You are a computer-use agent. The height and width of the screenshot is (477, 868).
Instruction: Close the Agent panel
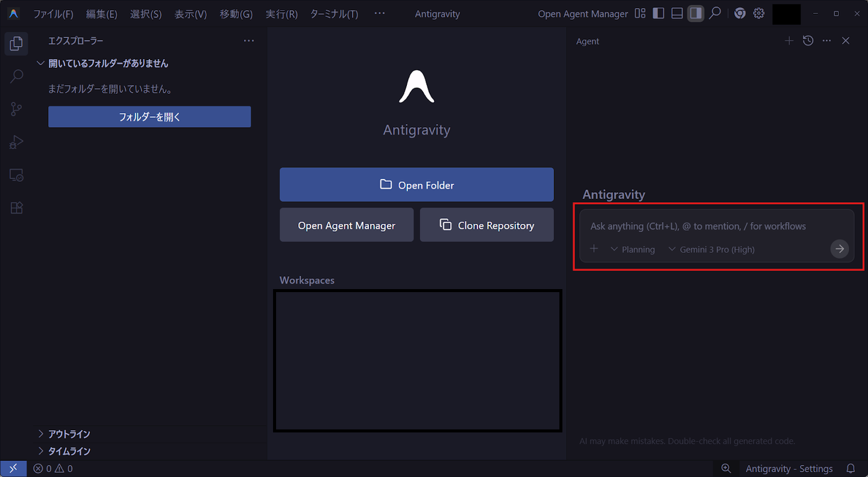(846, 40)
